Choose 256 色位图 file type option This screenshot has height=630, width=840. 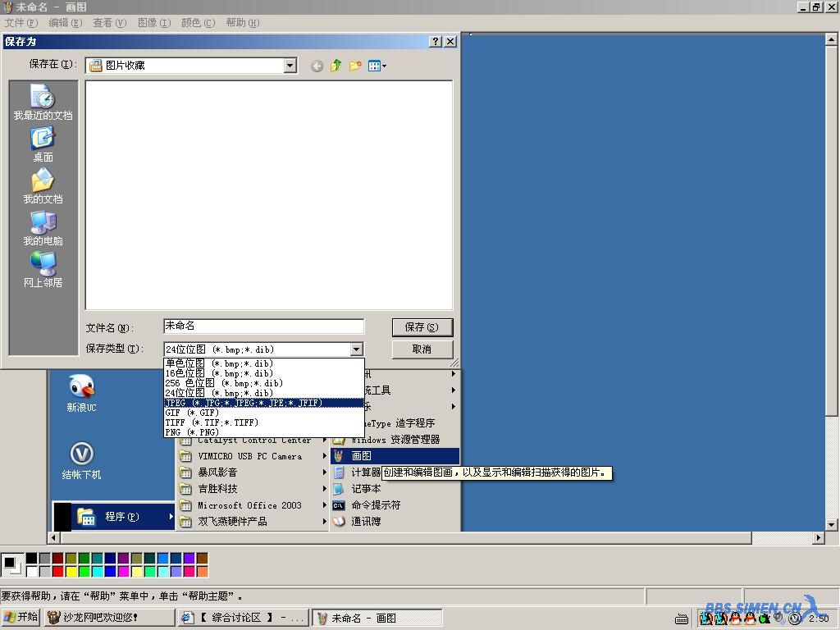pos(263,383)
